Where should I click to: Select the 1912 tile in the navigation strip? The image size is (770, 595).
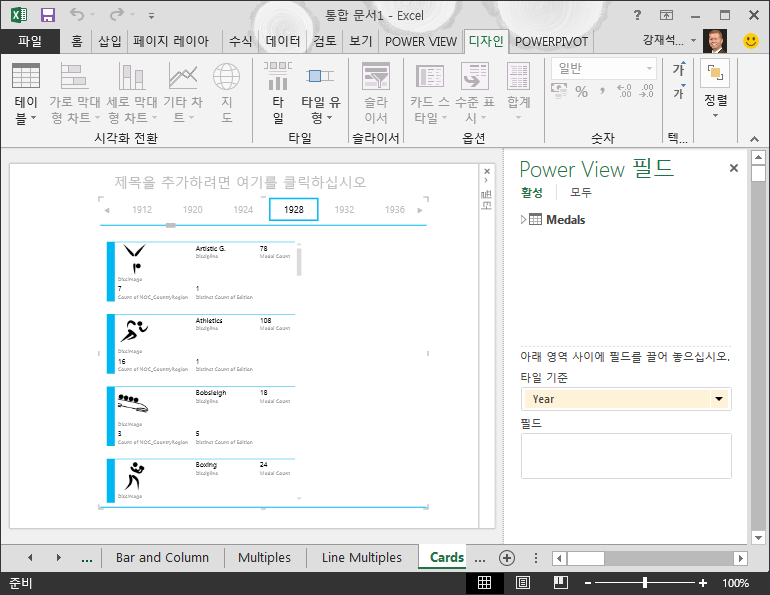[142, 210]
